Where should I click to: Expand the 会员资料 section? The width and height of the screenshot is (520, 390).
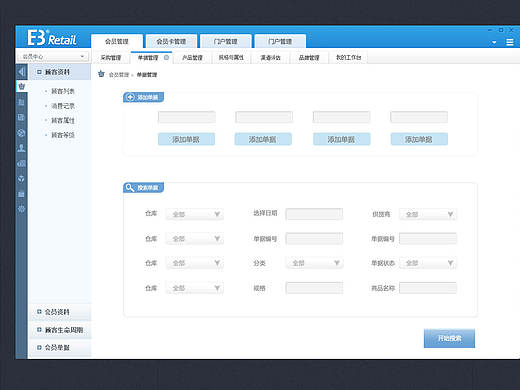coord(60,312)
